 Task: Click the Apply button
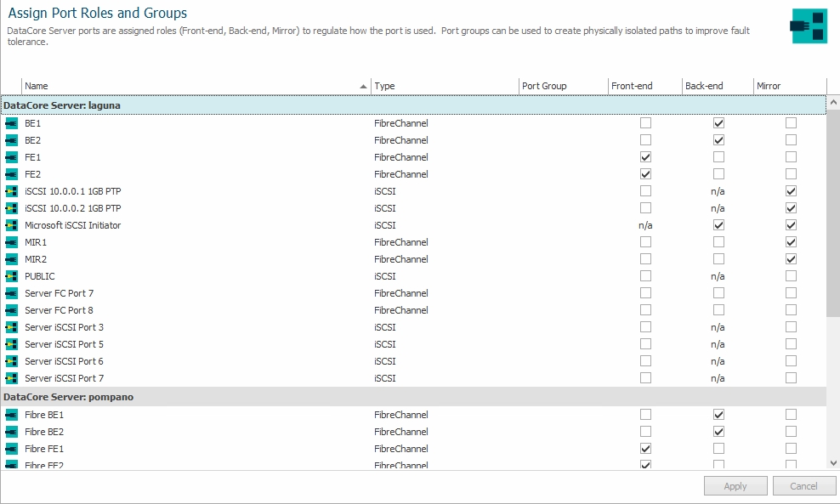(x=735, y=486)
